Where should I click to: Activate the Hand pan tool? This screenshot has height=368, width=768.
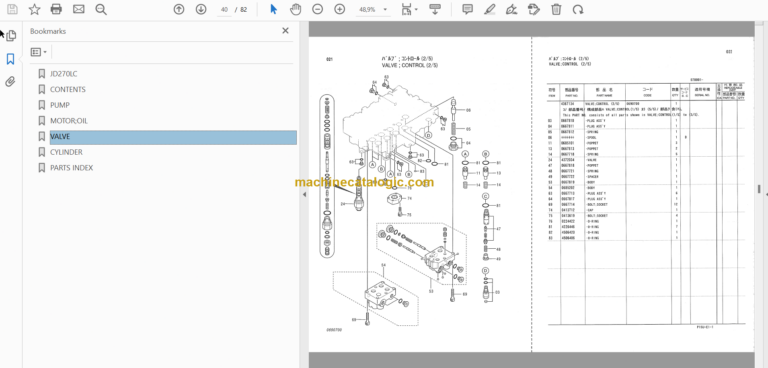pyautogui.click(x=295, y=9)
